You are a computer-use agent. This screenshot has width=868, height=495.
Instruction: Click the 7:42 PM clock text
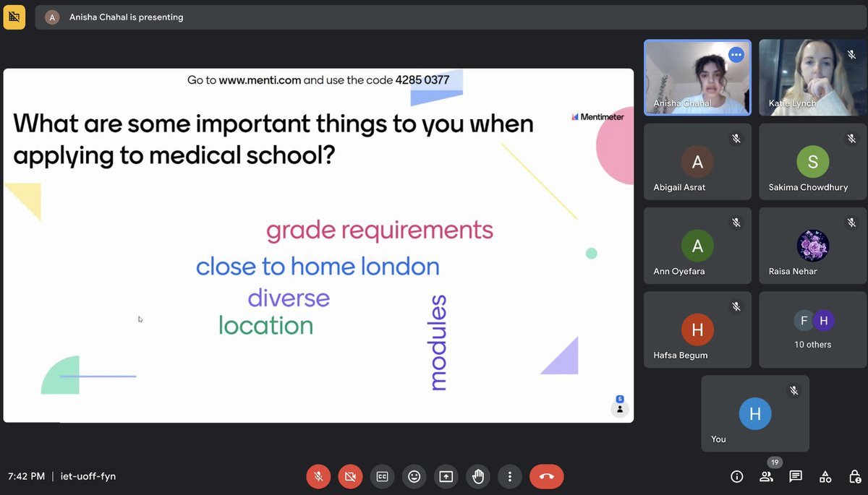click(x=26, y=476)
